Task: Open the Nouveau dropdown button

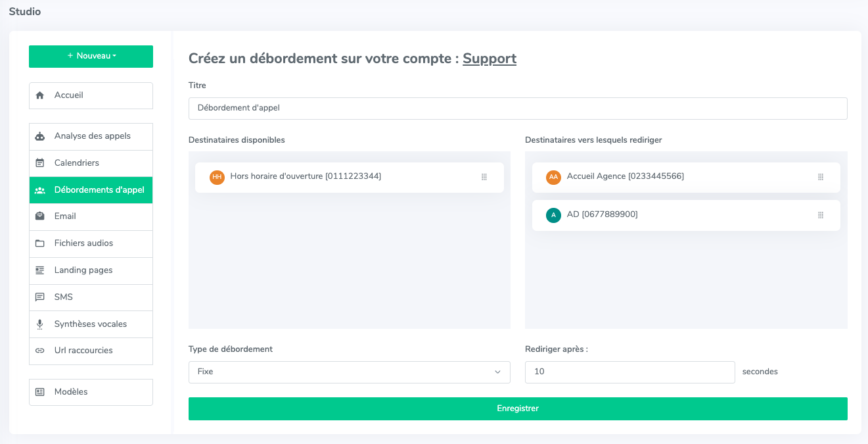Action: [x=91, y=57]
